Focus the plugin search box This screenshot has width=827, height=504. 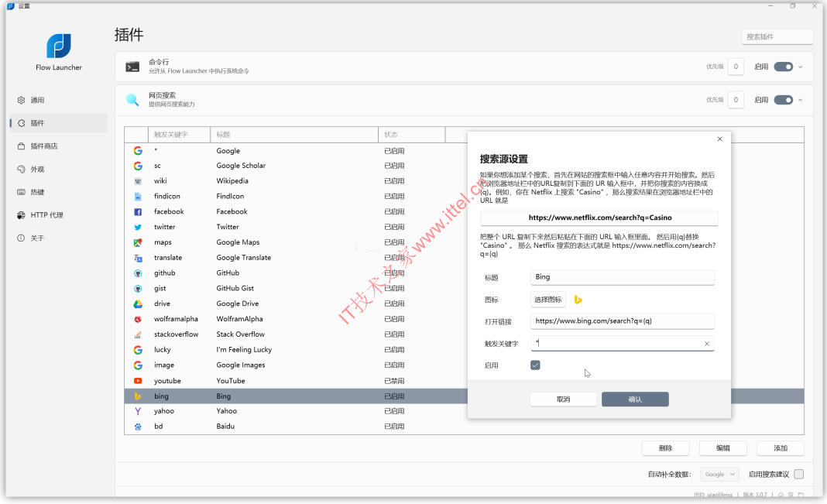tap(777, 37)
